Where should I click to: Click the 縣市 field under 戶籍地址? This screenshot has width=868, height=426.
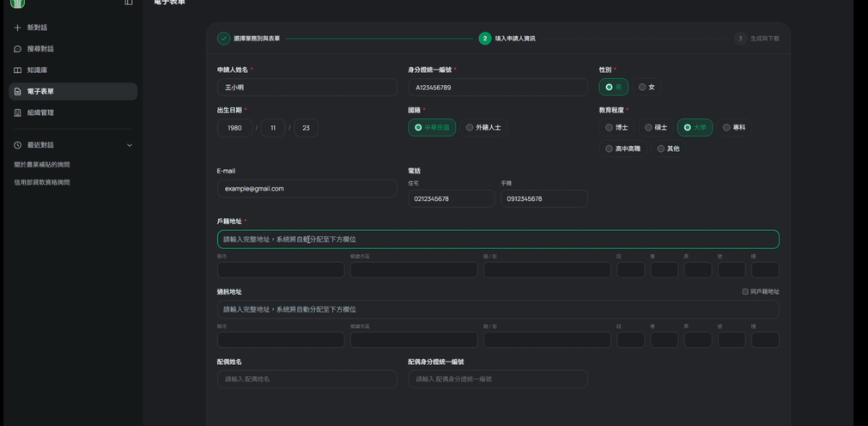click(281, 270)
